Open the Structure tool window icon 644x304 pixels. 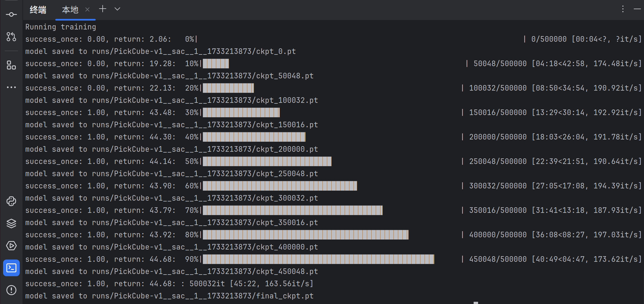coord(11,65)
